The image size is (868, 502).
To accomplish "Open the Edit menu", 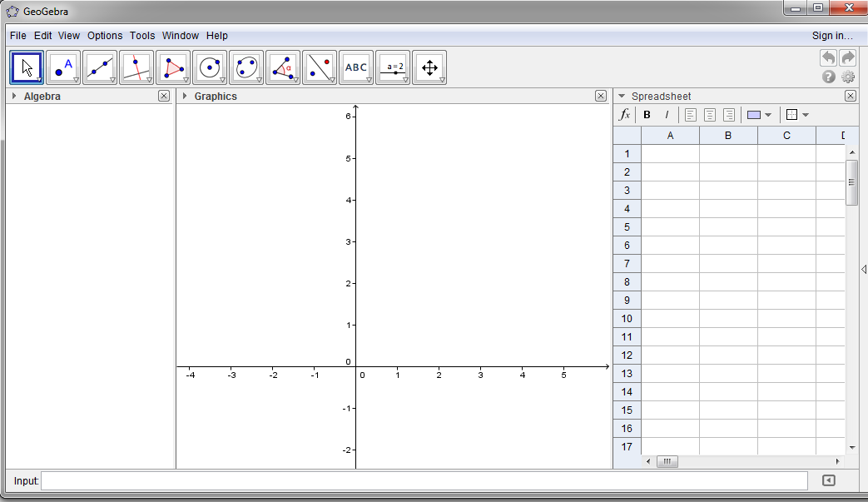I will pyautogui.click(x=42, y=36).
